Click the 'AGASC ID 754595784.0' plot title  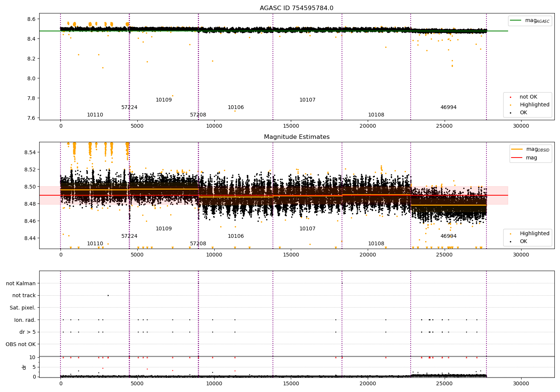click(296, 8)
